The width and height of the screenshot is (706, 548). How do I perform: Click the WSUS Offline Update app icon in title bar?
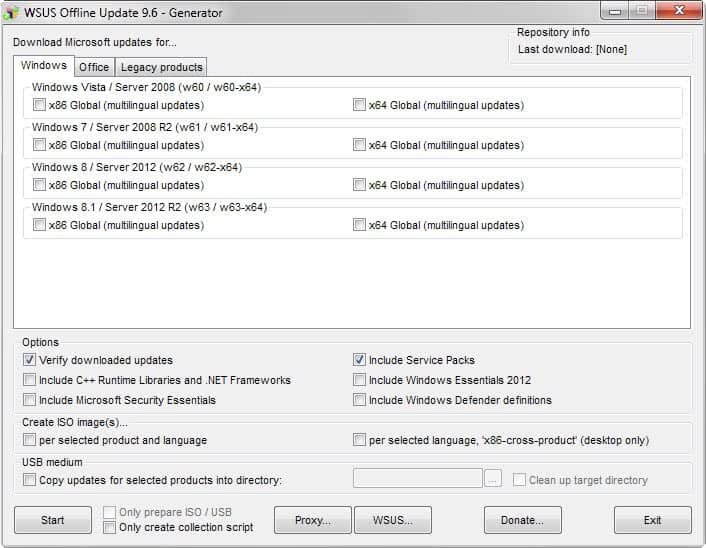[11, 13]
